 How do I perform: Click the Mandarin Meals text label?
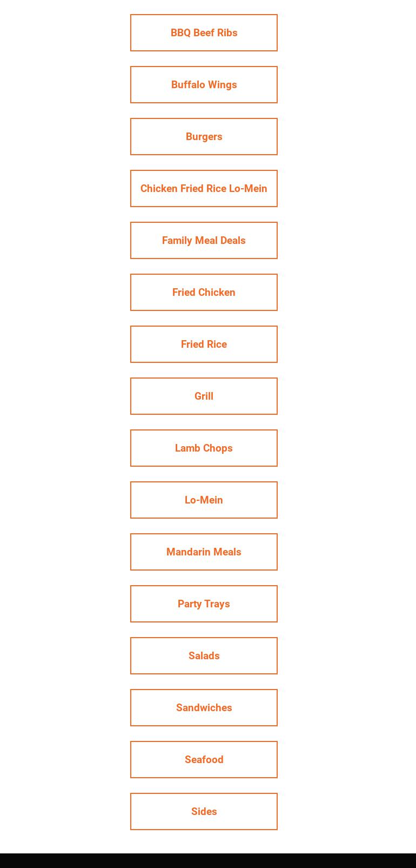tap(204, 552)
